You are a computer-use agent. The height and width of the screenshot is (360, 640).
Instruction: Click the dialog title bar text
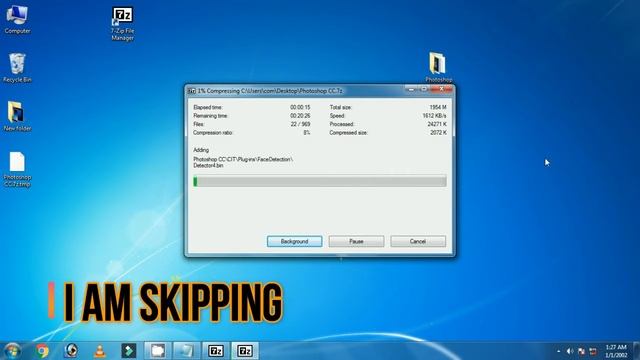tap(270, 91)
